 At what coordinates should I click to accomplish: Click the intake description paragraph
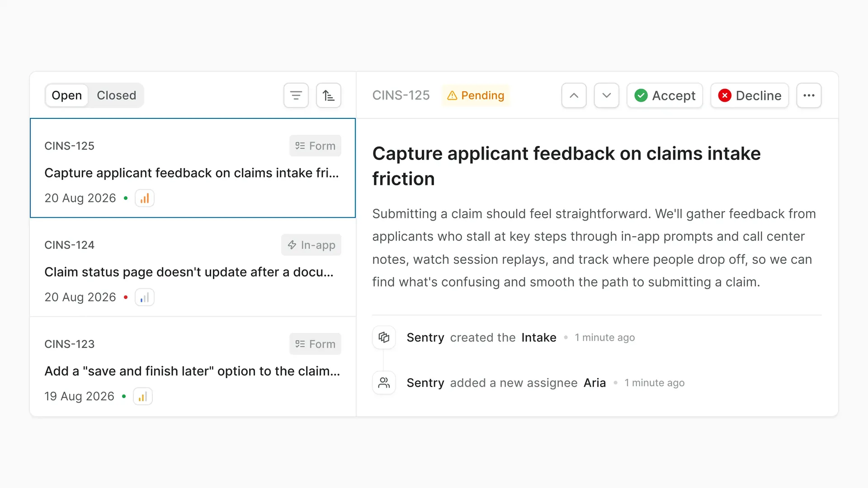coord(594,248)
